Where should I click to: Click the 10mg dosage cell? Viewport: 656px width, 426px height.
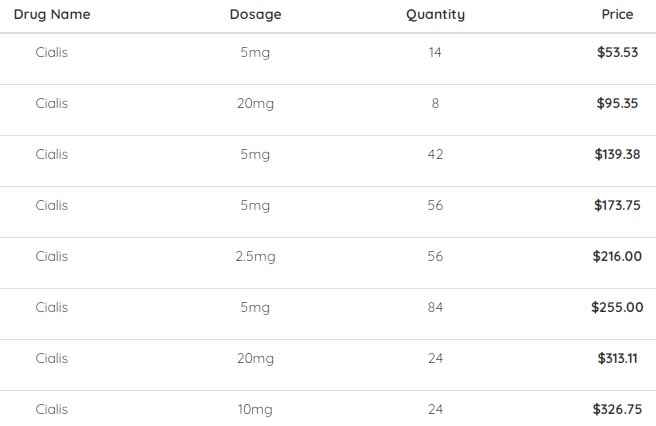click(x=255, y=410)
